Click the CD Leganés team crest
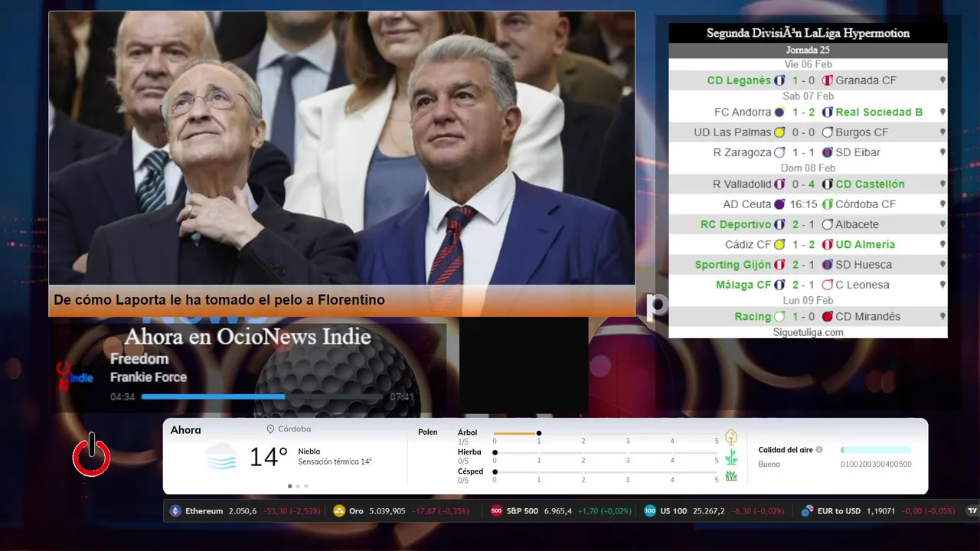980x551 pixels. coord(779,80)
